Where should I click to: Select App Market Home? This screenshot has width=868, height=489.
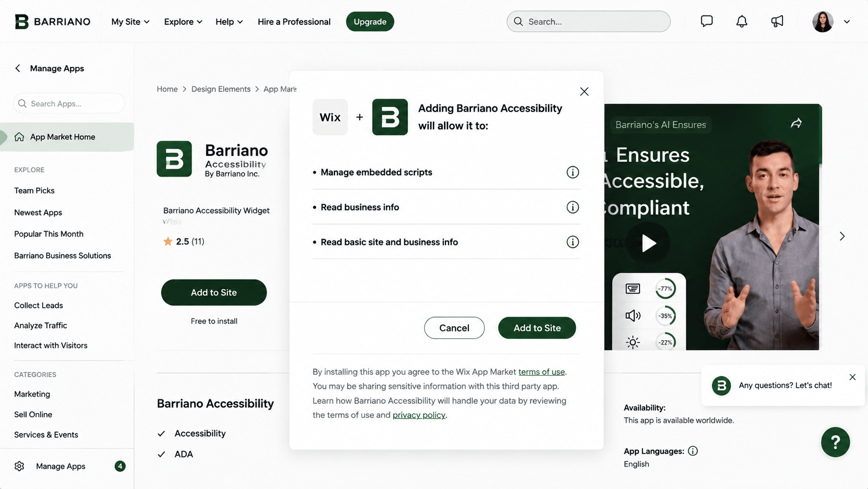point(67,137)
